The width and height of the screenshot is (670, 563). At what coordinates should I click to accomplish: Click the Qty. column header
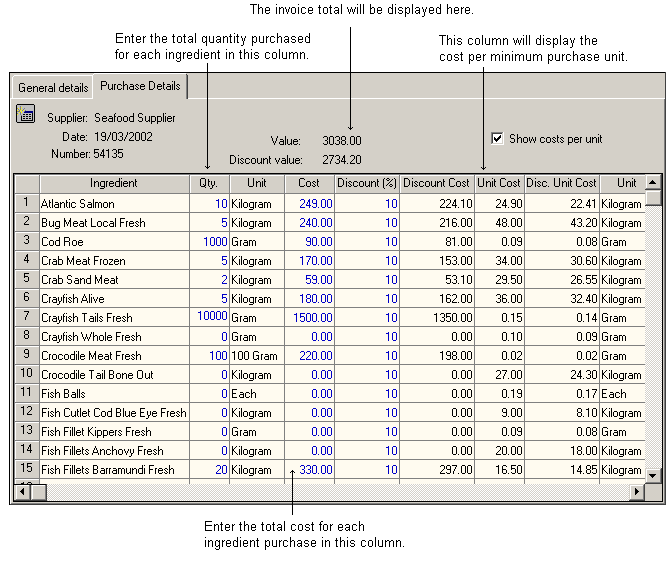(x=209, y=183)
